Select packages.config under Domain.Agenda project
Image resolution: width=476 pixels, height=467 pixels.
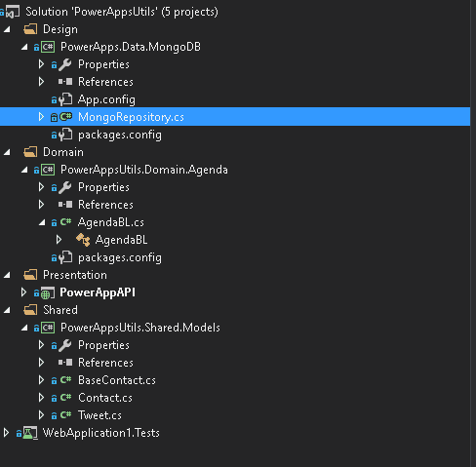(120, 257)
